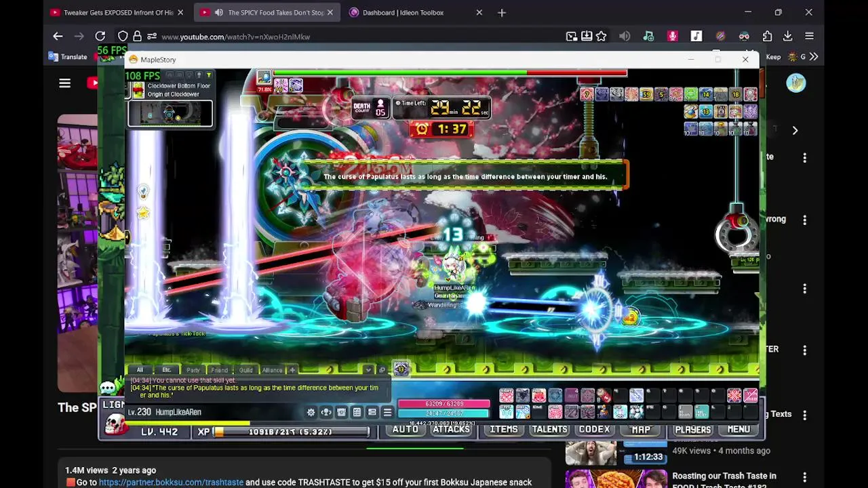868x488 pixels.
Task: Click the XP progress bar
Action: 292,432
